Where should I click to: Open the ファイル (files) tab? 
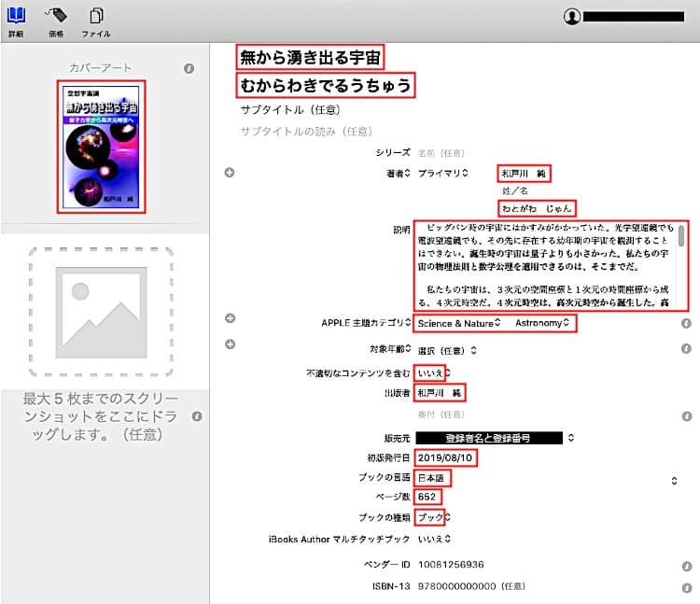coord(96,21)
